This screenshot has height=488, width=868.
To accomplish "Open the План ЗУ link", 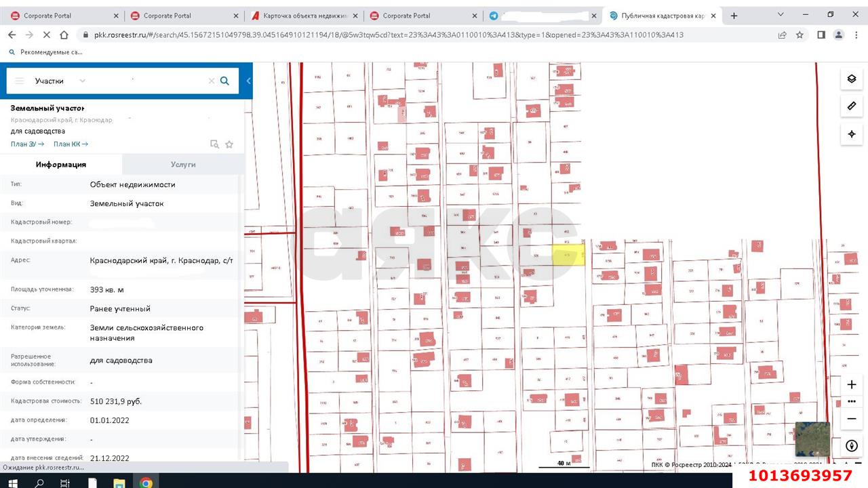I will coord(27,144).
